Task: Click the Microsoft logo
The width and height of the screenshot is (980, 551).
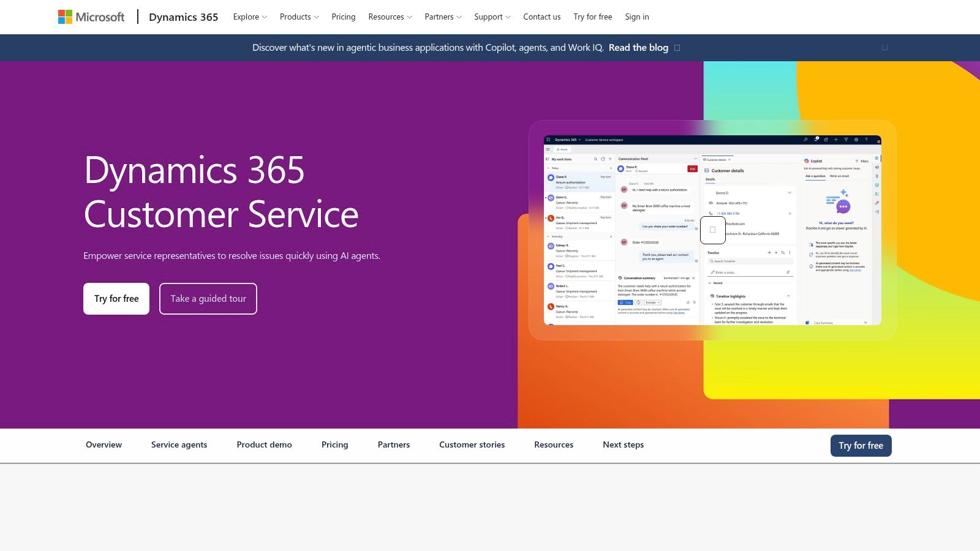Action: tap(91, 17)
